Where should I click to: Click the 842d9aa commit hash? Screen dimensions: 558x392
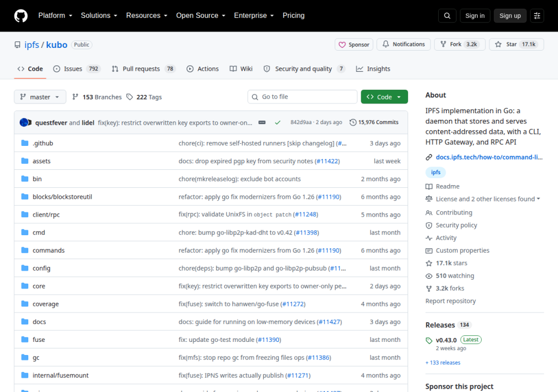301,122
